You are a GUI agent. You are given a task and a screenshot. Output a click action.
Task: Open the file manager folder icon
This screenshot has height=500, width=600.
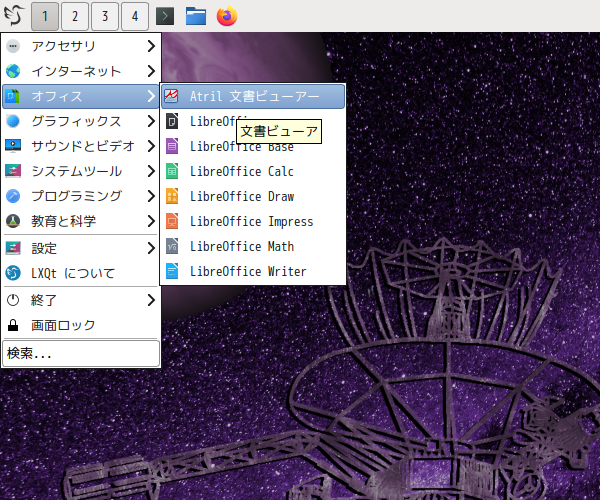click(196, 16)
